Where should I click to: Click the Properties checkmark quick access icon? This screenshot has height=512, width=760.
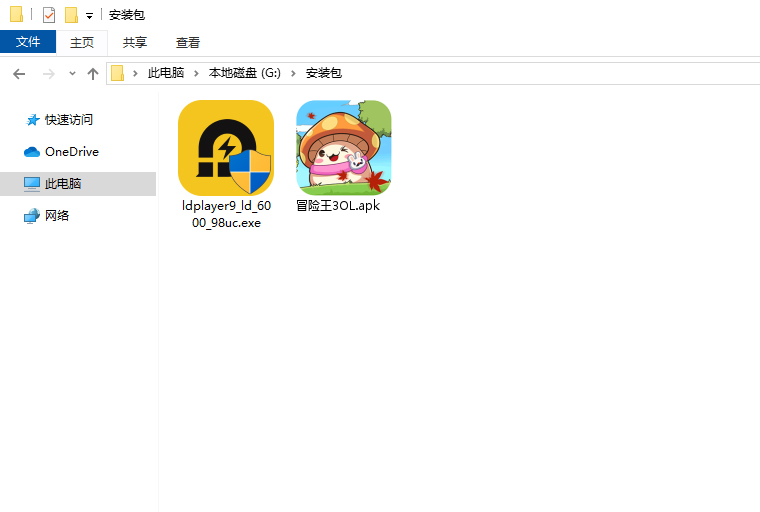point(49,15)
